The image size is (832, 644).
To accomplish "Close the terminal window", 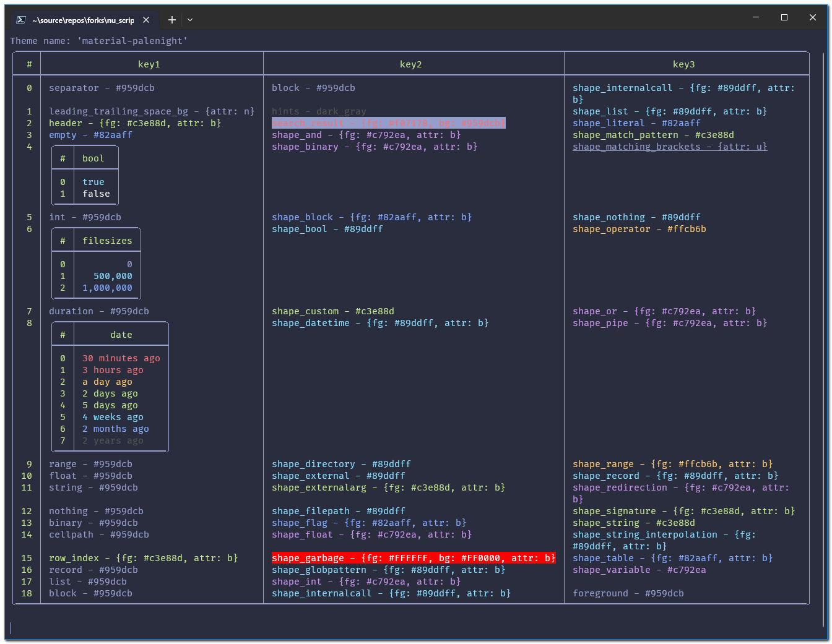I will (x=813, y=17).
